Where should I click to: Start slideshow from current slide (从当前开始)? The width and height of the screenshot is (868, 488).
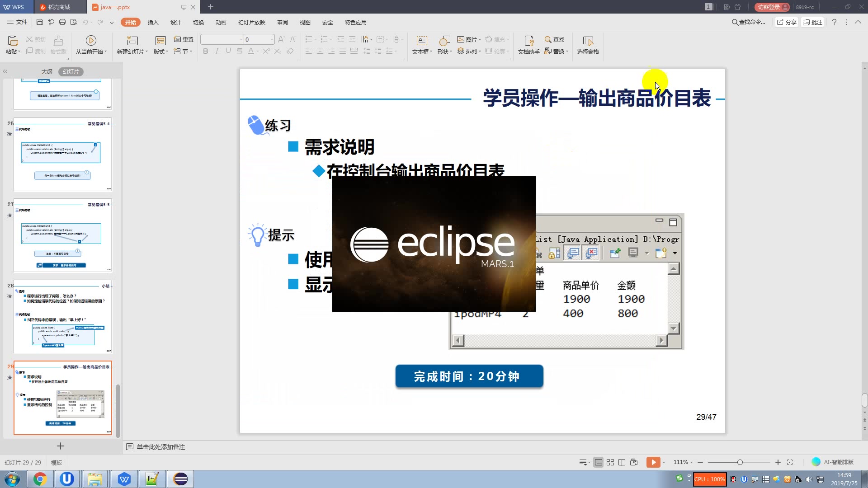[x=91, y=45]
